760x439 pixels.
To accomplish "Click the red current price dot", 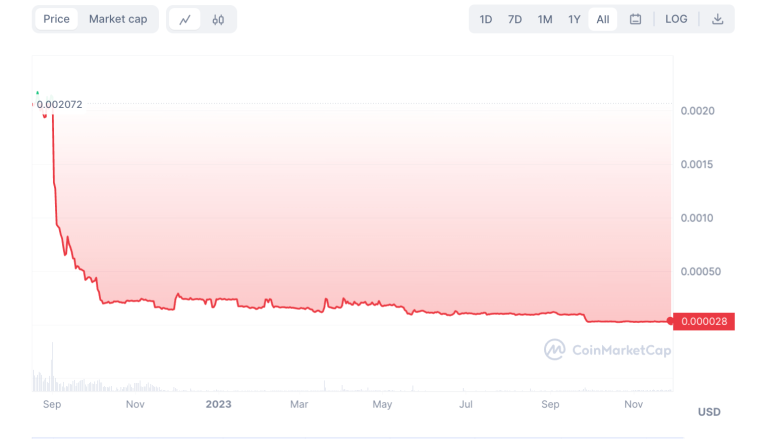I will click(670, 321).
